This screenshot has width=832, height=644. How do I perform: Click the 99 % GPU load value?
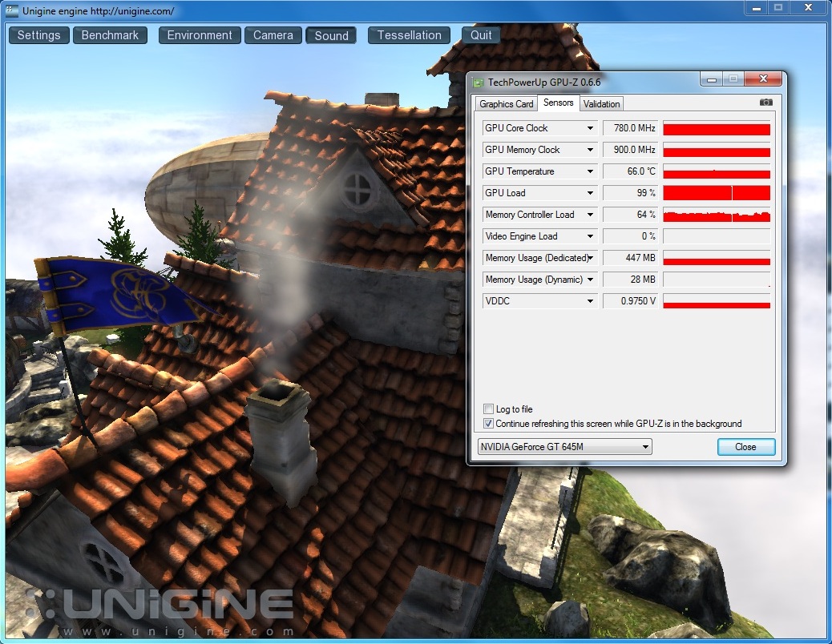[630, 193]
